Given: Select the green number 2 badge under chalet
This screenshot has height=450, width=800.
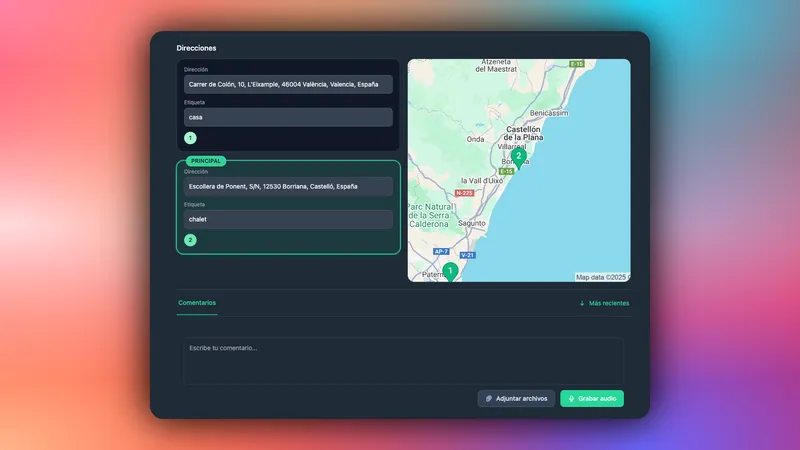Looking at the screenshot, I should click(190, 240).
